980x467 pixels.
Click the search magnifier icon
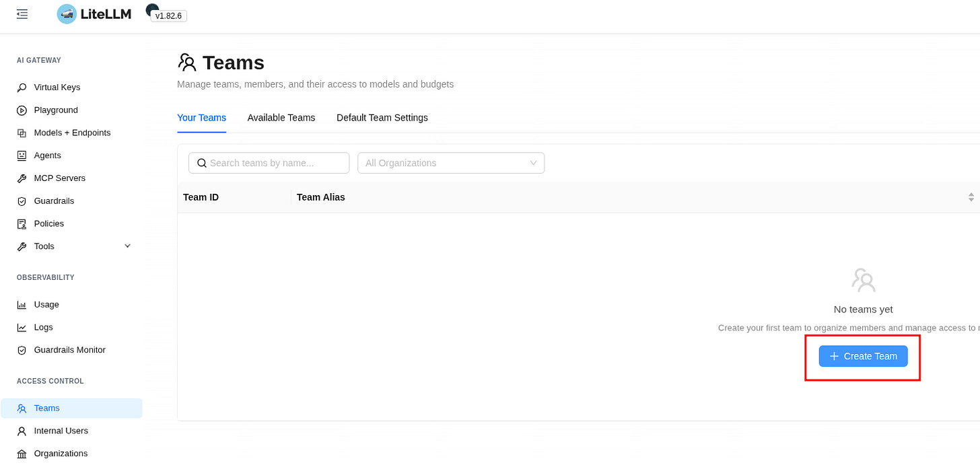201,163
